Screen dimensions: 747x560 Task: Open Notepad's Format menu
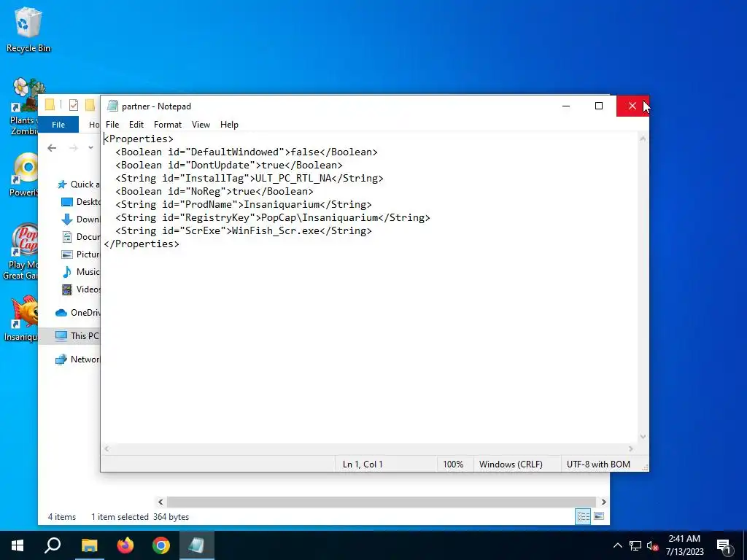[x=168, y=125]
